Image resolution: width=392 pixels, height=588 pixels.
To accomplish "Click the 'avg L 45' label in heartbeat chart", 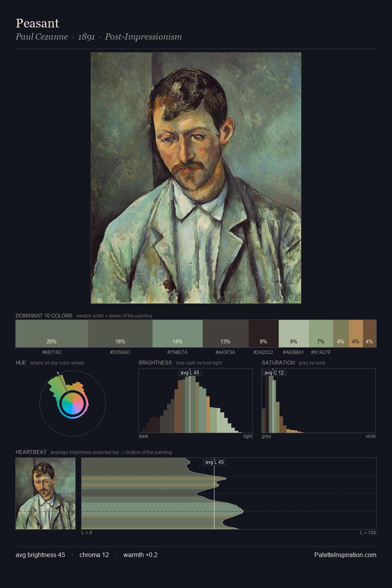I will coord(214,462).
